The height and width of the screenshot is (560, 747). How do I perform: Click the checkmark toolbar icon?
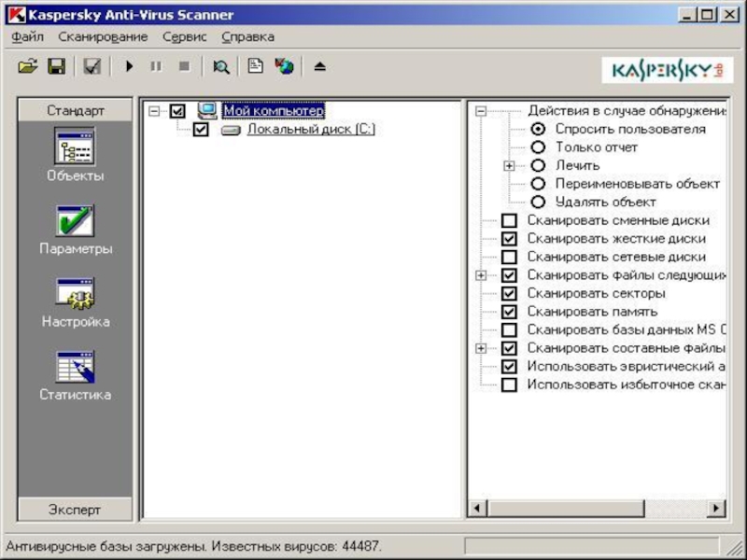[x=92, y=66]
